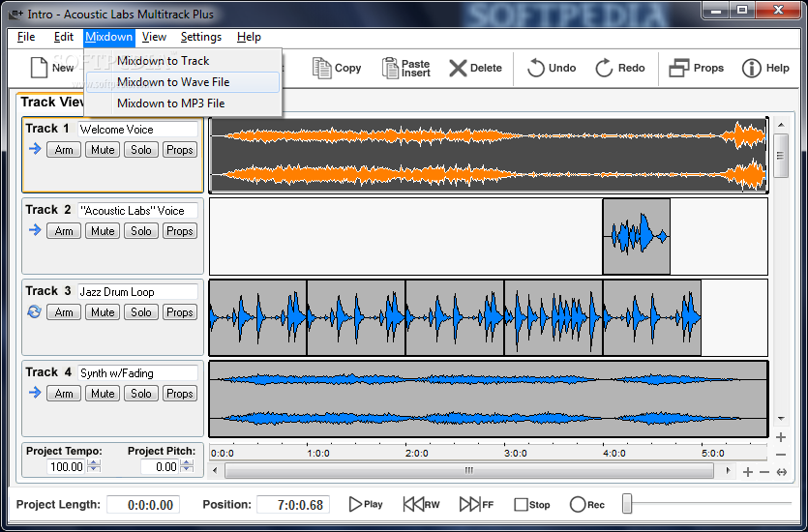
Task: Solo Track 1 Welcome Voice
Action: (x=141, y=150)
